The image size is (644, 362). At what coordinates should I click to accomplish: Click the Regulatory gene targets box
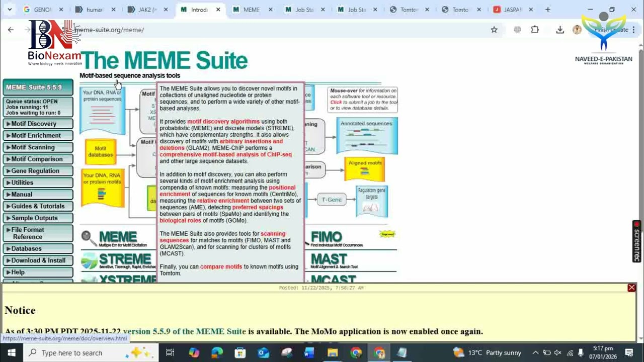[x=372, y=201]
